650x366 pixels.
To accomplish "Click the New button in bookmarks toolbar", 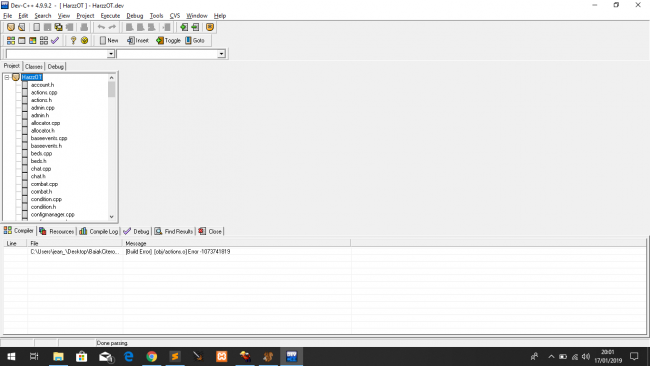I will (x=109, y=41).
